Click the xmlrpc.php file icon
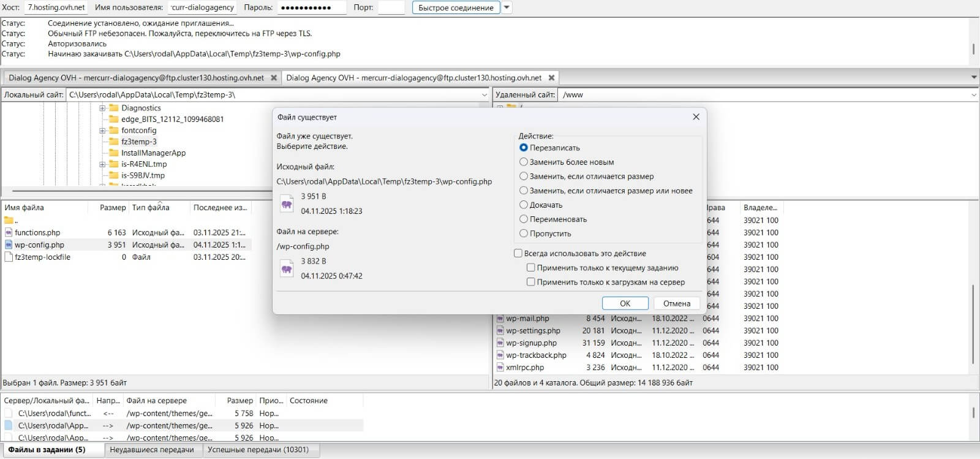This screenshot has width=980, height=459. coord(500,368)
